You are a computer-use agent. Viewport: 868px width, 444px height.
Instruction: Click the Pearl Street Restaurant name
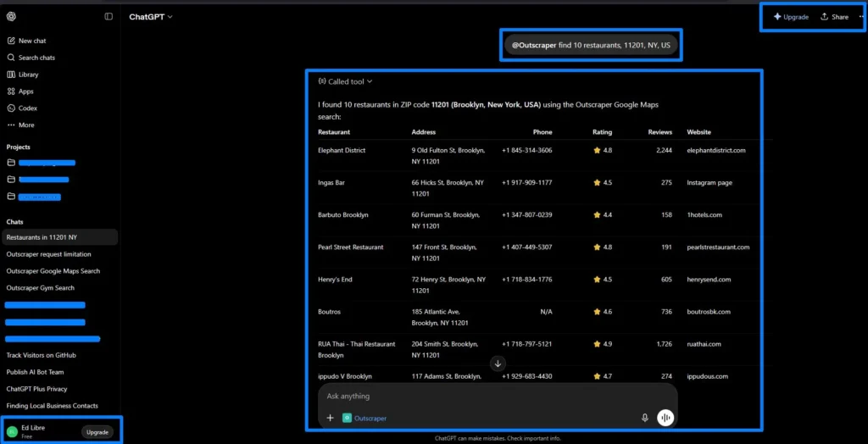point(350,247)
